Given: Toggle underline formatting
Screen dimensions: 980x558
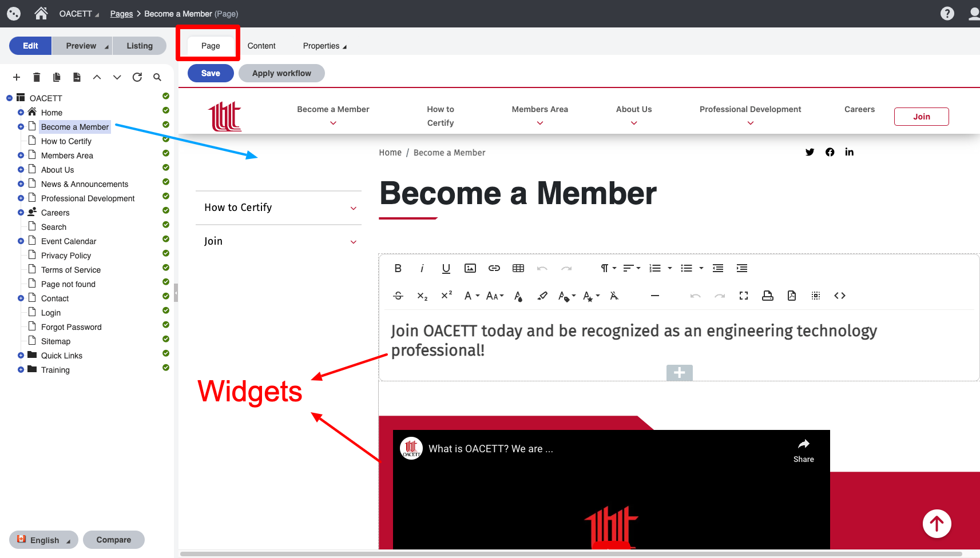Looking at the screenshot, I should [x=446, y=268].
